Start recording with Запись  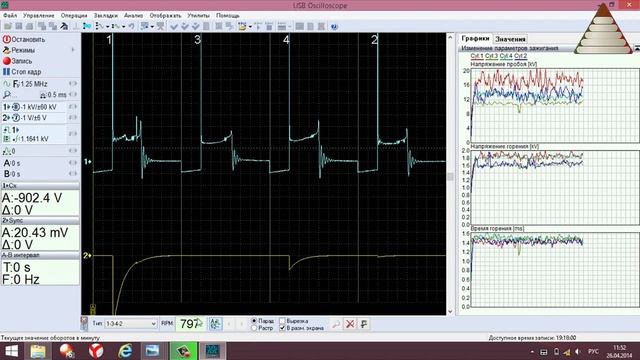pyautogui.click(x=18, y=61)
